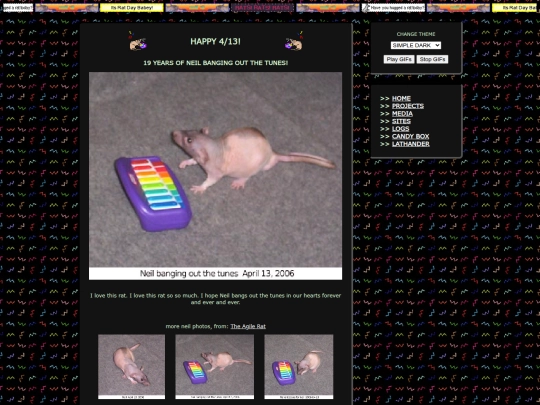This screenshot has width=540, height=405.
Task: Open the PROJECTS navigation link
Action: [x=408, y=106]
